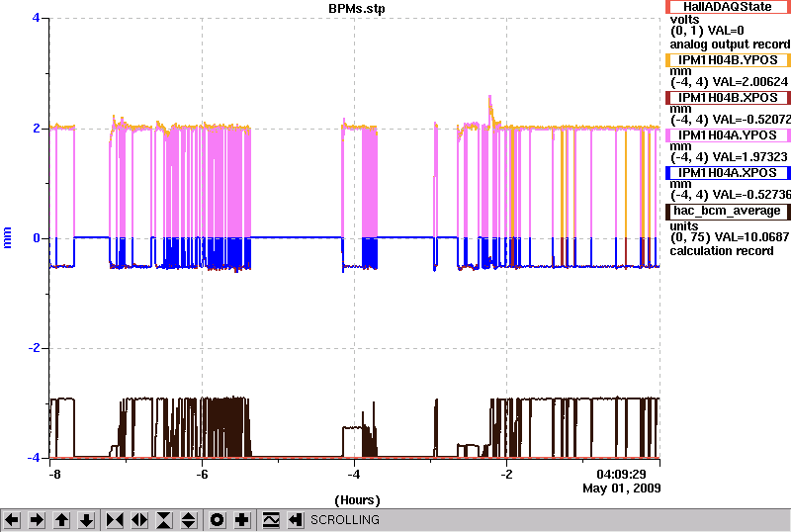791x532 pixels.
Task: Zoom in horizontally with inward-pointing triangles
Action: 115,520
